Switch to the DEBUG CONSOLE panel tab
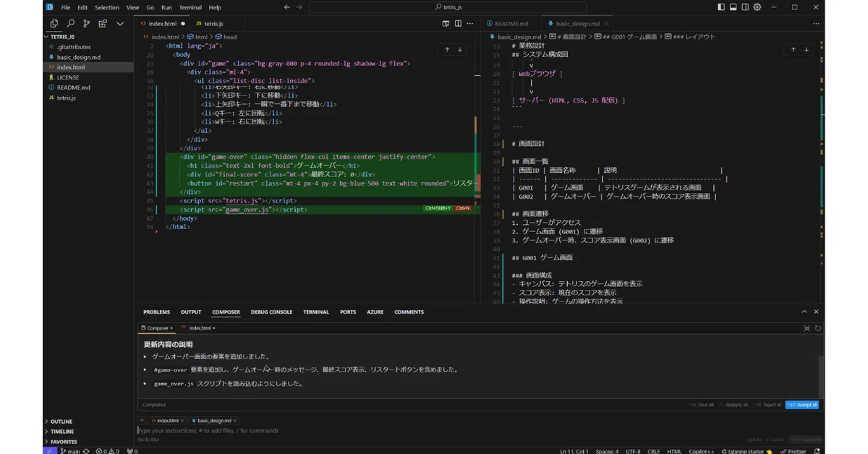This screenshot has height=454, width=868. (x=271, y=312)
